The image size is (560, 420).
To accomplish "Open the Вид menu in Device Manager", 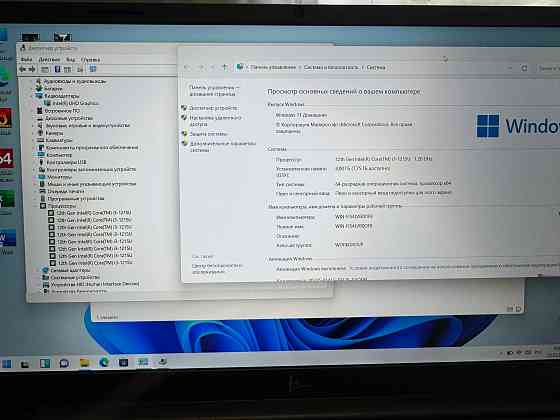I will 71,60.
